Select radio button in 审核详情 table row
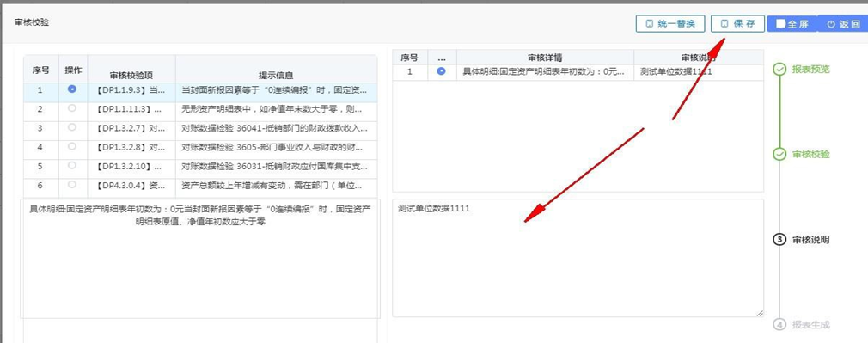This screenshot has width=868, height=343. point(441,71)
